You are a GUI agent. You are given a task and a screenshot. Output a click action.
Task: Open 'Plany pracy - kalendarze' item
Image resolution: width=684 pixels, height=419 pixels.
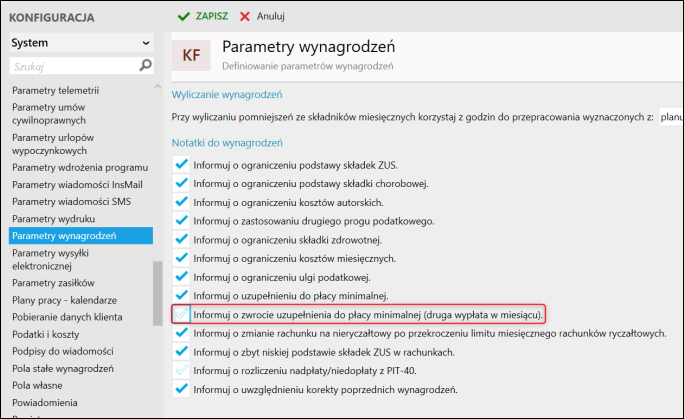[64, 300]
